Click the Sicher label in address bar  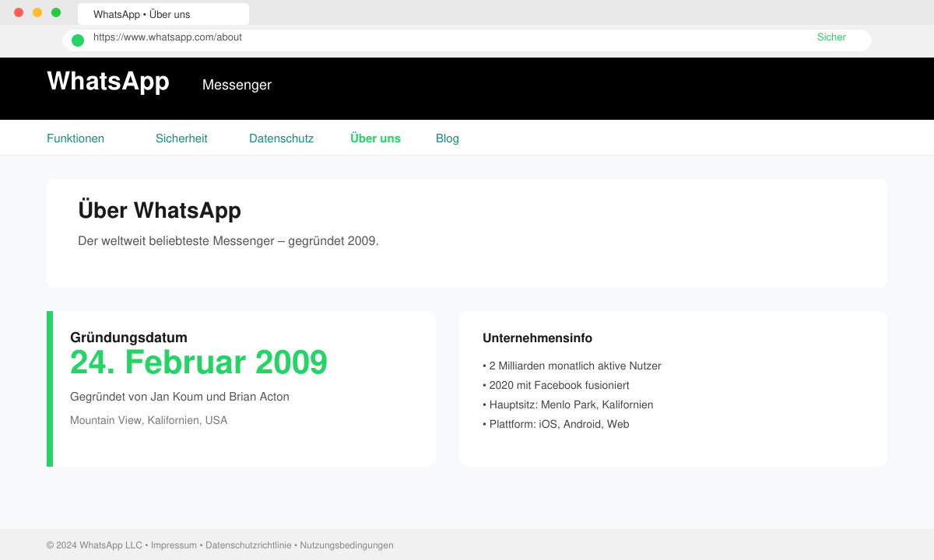pyautogui.click(x=831, y=37)
